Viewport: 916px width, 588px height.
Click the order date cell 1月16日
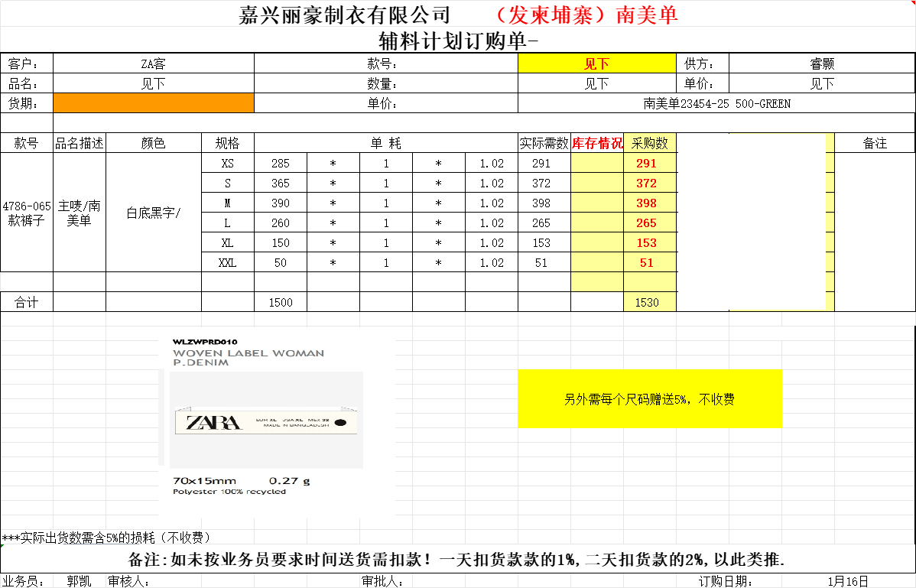[x=848, y=581]
